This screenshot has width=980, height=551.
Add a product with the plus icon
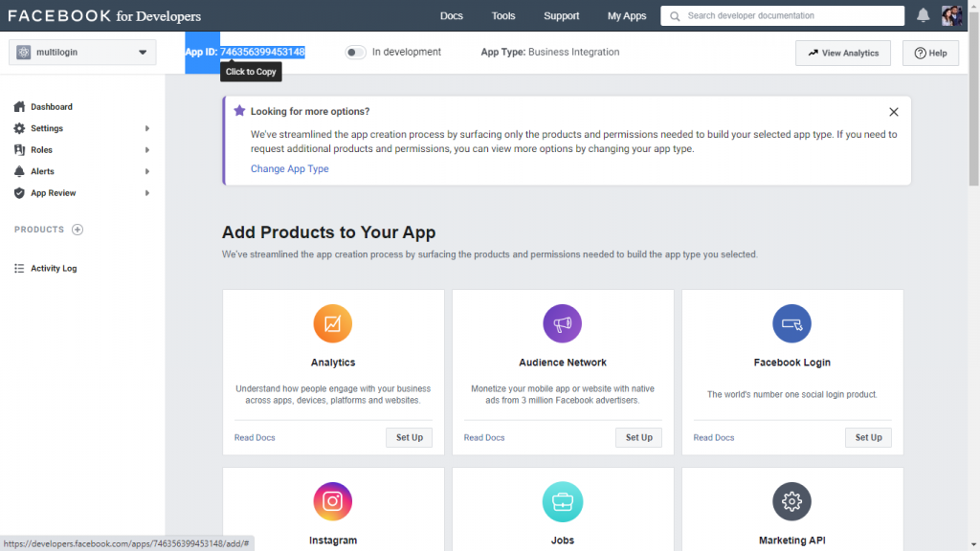[78, 230]
